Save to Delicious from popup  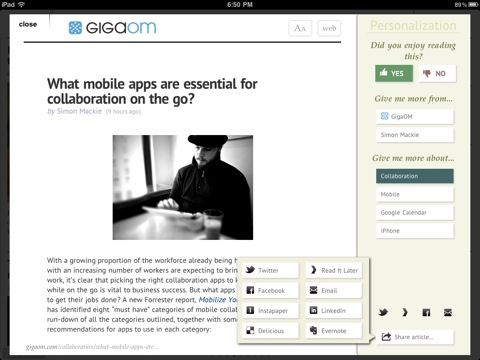pyautogui.click(x=270, y=331)
